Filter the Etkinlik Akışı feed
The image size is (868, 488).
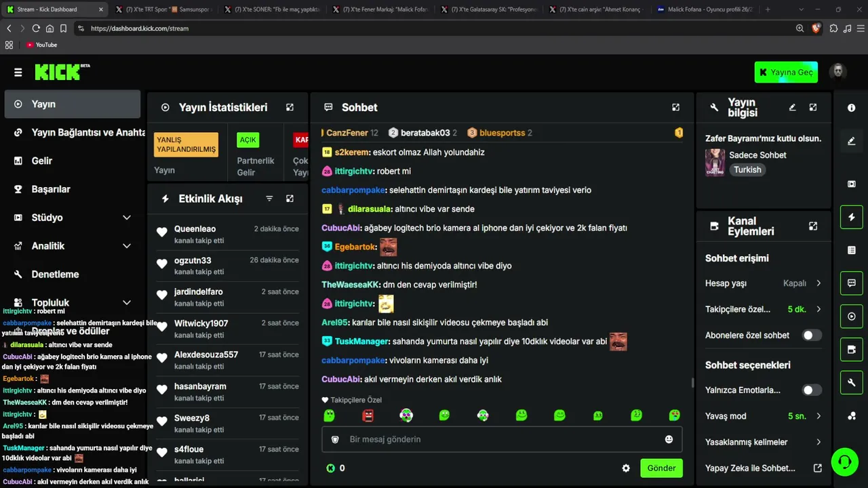(269, 199)
